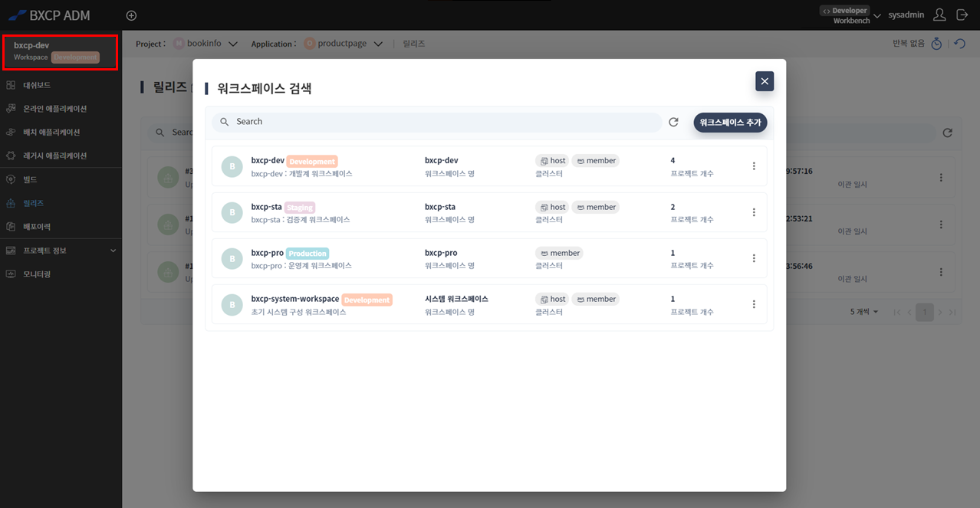Click the member cluster chip in bxcp-dev row
Image resolution: width=980 pixels, height=508 pixels.
tap(596, 161)
